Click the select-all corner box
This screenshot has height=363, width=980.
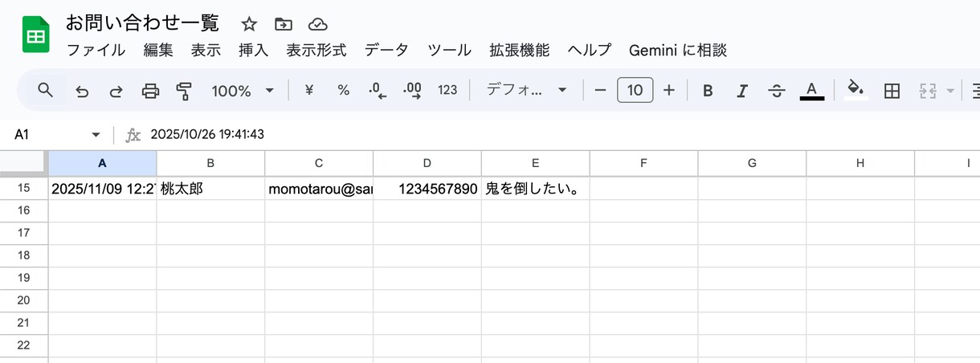pyautogui.click(x=23, y=163)
